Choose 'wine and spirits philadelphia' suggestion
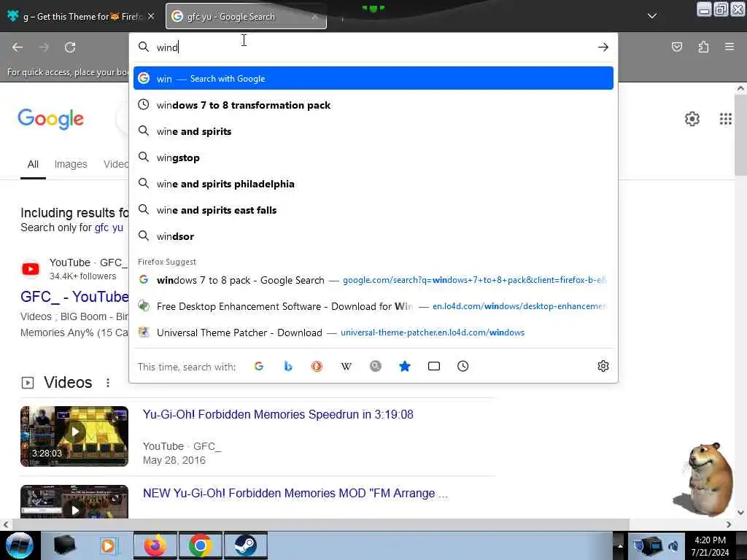This screenshot has width=747, height=560. (373, 183)
